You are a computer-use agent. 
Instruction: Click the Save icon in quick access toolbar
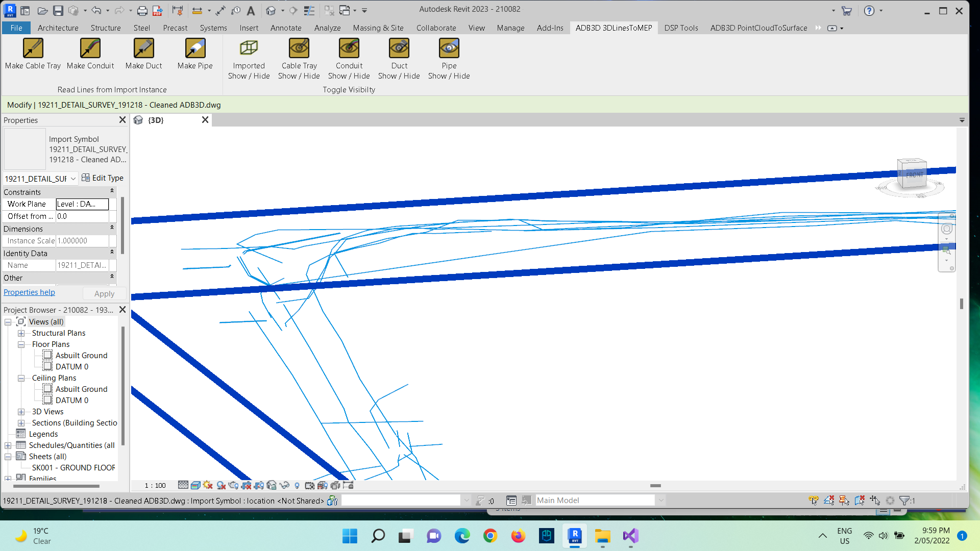[58, 10]
